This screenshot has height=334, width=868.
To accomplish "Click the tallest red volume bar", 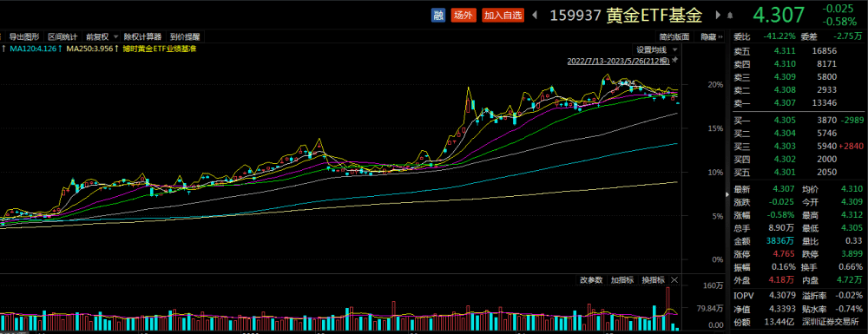I will (668, 309).
